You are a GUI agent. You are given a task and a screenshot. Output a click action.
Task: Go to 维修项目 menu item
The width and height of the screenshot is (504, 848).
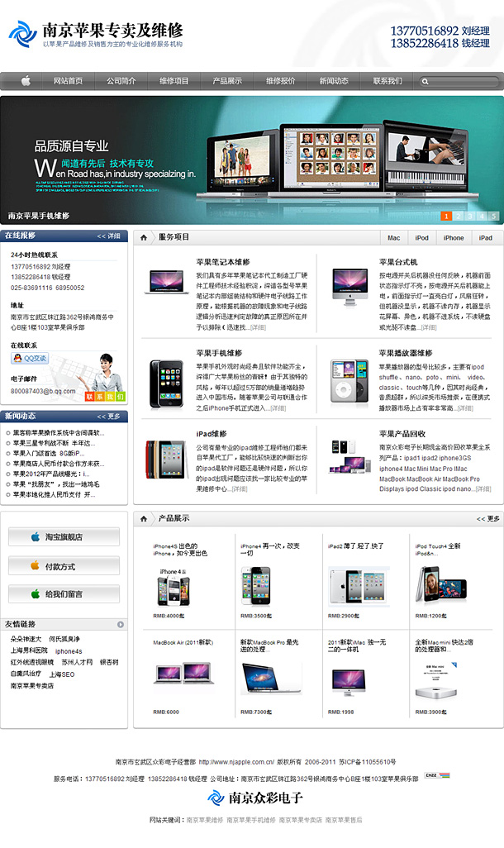[174, 81]
